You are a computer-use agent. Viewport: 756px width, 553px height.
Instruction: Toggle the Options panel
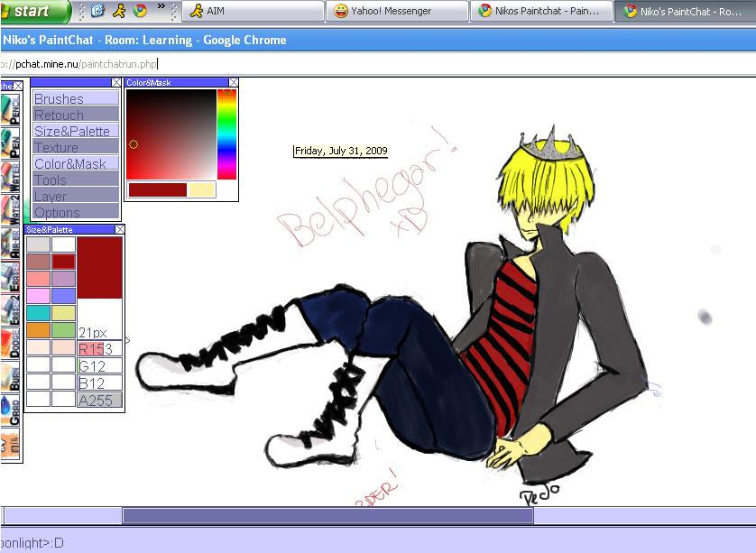click(76, 212)
